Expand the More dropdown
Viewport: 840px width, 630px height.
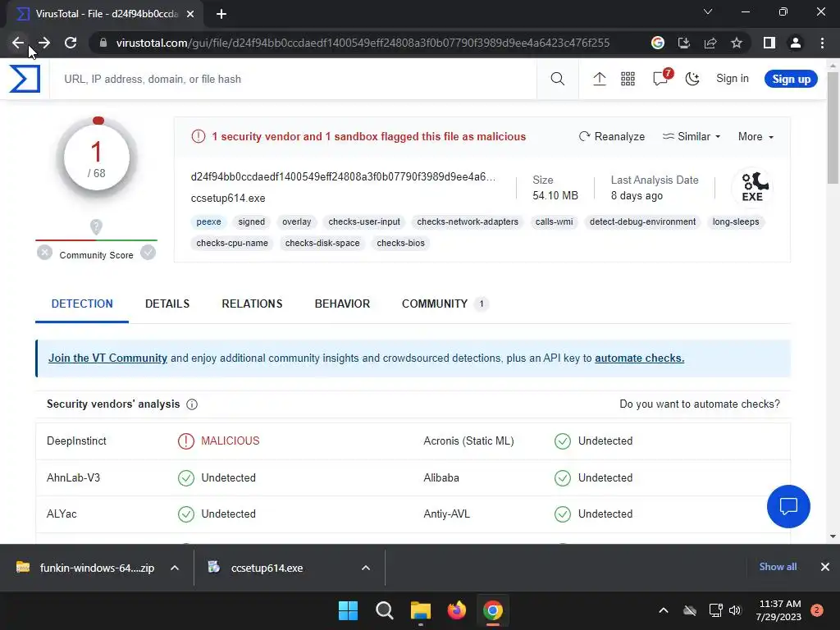click(x=756, y=137)
